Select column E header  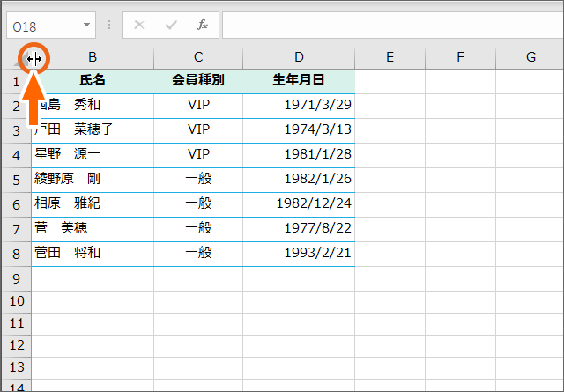pyautogui.click(x=390, y=57)
